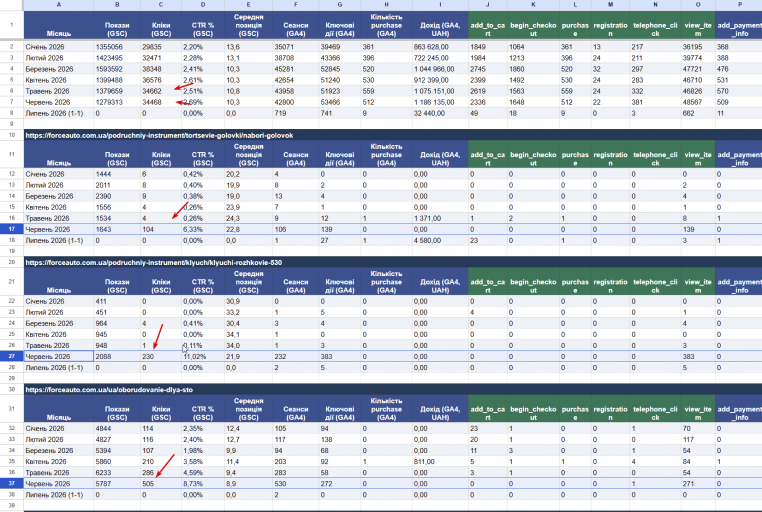
Task: Click cell with value 1355056
Action: click(x=117, y=47)
